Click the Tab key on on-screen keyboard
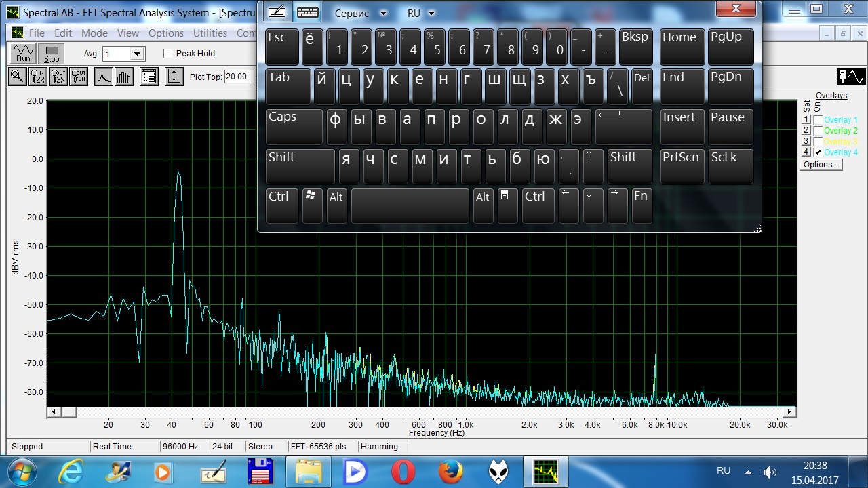 click(288, 87)
